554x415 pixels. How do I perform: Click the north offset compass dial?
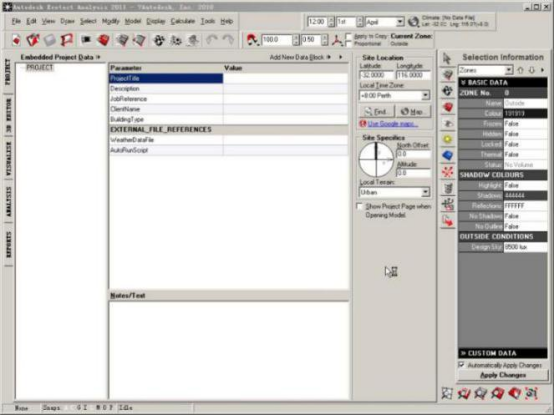point(376,160)
